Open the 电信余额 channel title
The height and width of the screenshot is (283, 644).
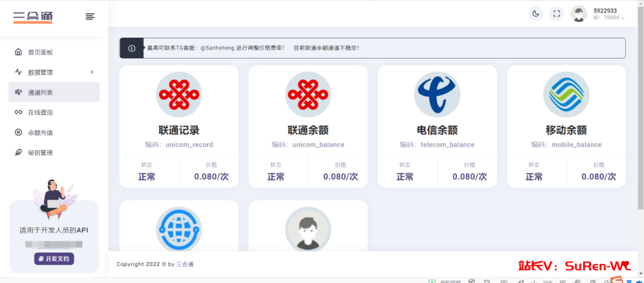pyautogui.click(x=437, y=131)
